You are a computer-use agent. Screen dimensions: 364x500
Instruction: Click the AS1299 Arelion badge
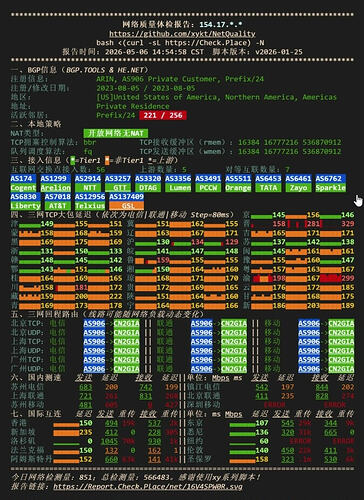point(55,183)
